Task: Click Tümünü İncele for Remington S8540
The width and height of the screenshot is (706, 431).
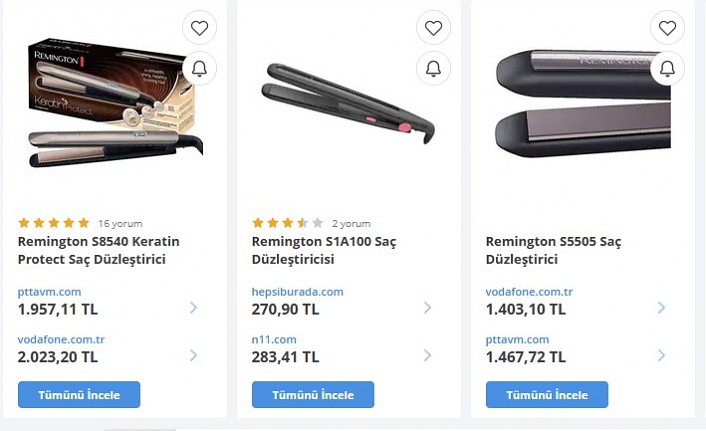Action: (79, 394)
